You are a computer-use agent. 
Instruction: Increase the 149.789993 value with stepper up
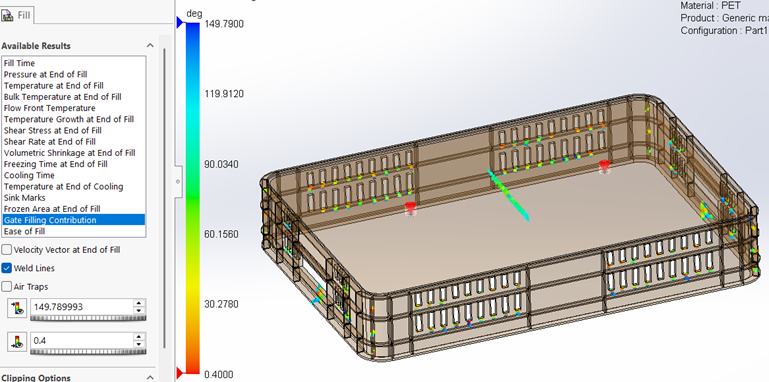139,303
